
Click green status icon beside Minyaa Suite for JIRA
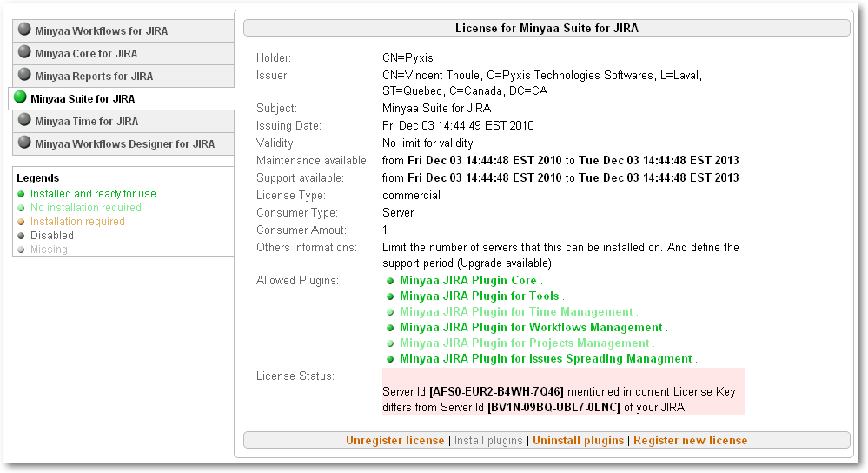point(20,97)
